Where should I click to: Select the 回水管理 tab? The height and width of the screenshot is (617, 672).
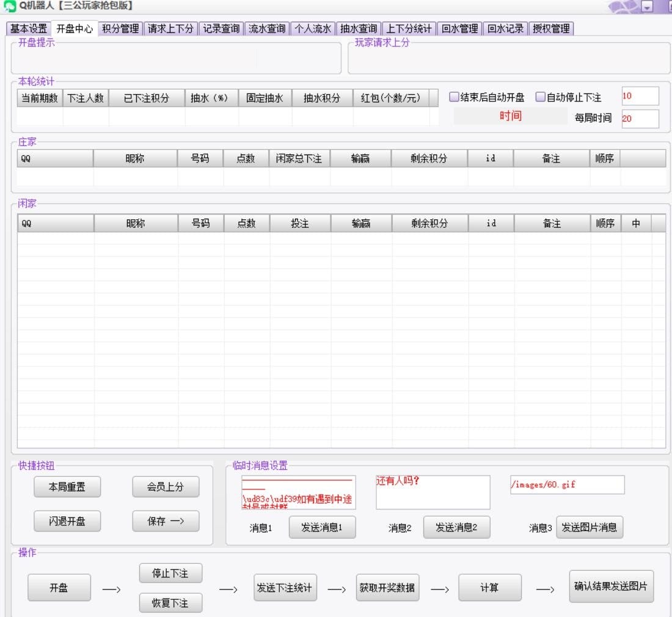[x=460, y=29]
